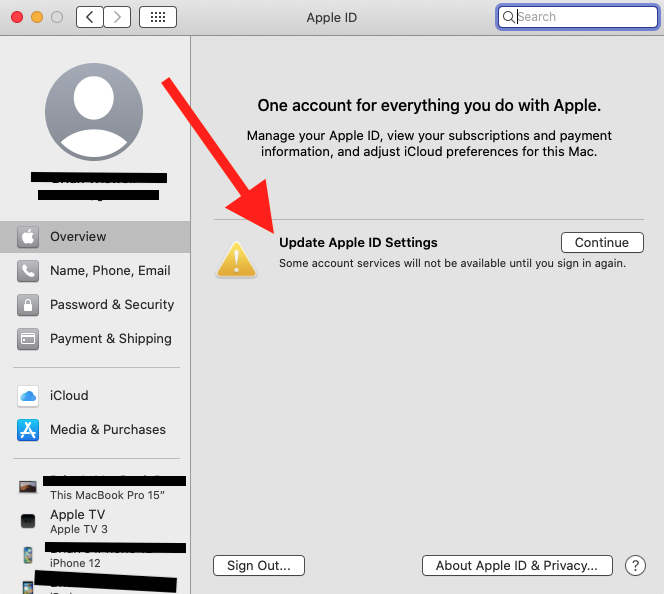Click the Apple logo Overview icon

[28, 237]
